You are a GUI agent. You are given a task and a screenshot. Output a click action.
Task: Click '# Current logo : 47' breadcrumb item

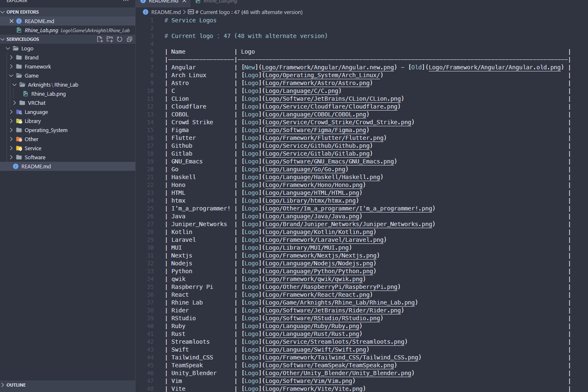pos(248,12)
